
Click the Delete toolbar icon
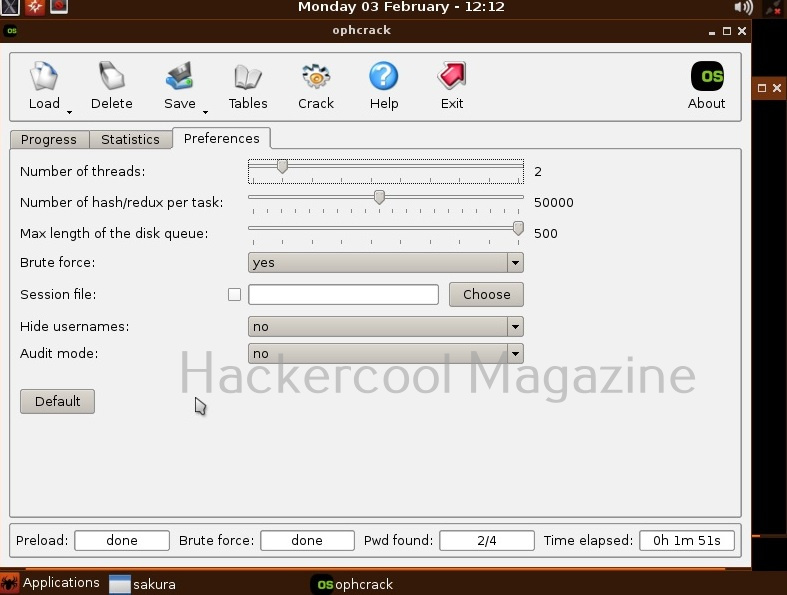tap(111, 76)
